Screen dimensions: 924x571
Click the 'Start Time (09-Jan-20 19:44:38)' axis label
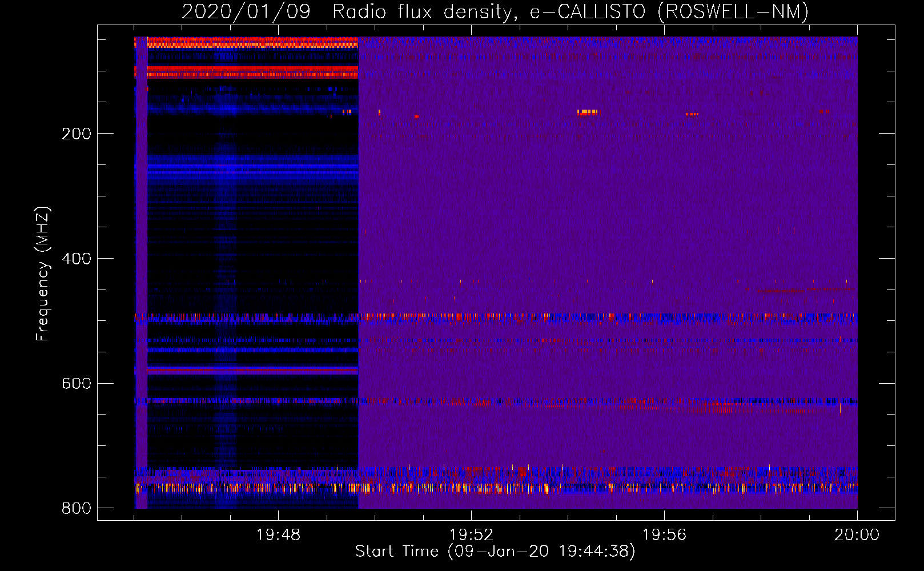pyautogui.click(x=495, y=552)
